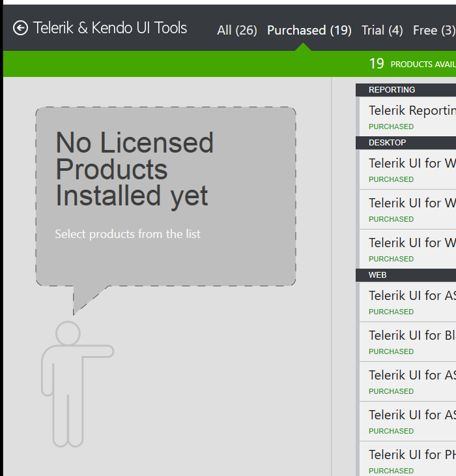
Task: Open the Trial (4) tab
Action: pos(382,31)
